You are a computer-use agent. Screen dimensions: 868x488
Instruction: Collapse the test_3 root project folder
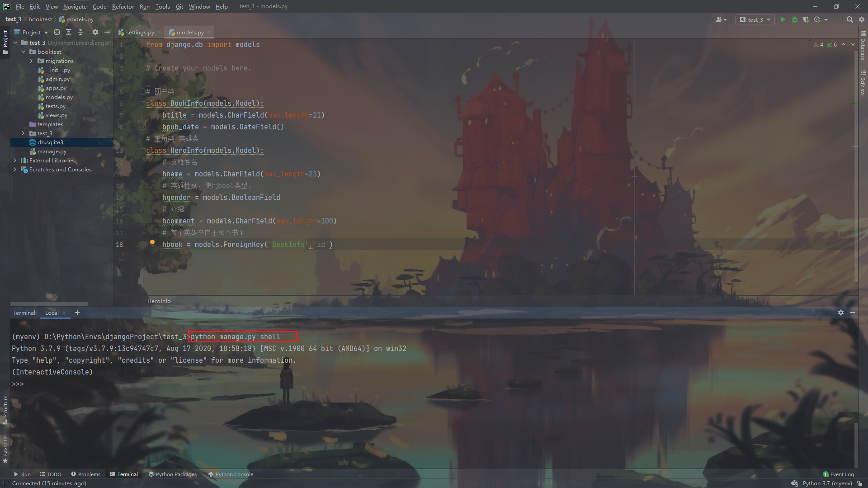coord(15,43)
